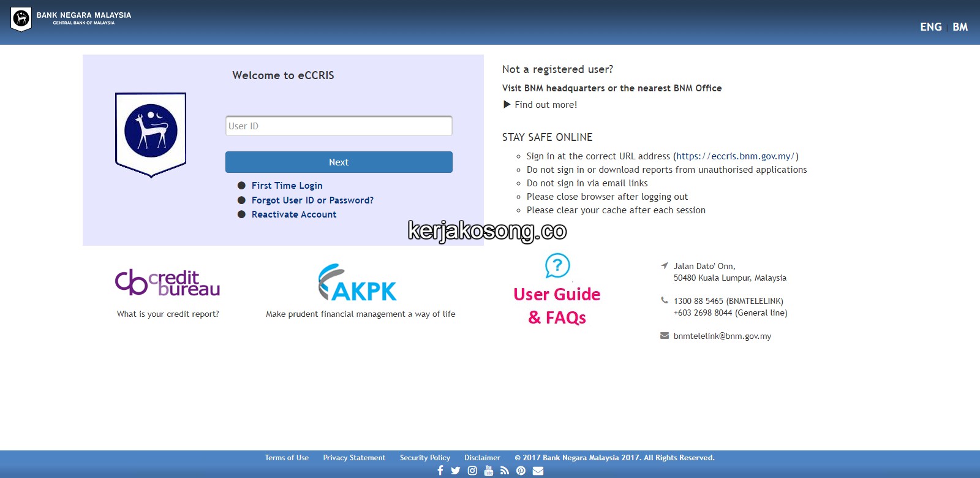980x478 pixels.
Task: Click the envelope mail icon in footer
Action: pos(538,471)
